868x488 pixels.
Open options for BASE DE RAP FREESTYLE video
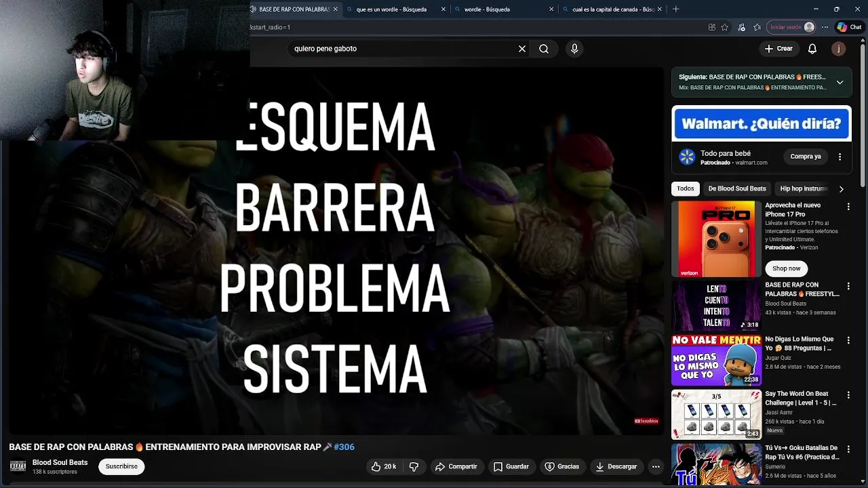tap(848, 286)
